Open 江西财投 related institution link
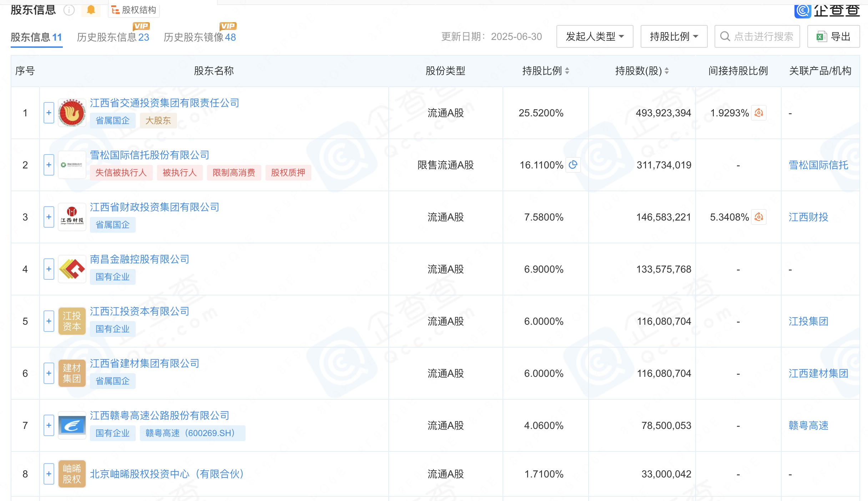 808,217
